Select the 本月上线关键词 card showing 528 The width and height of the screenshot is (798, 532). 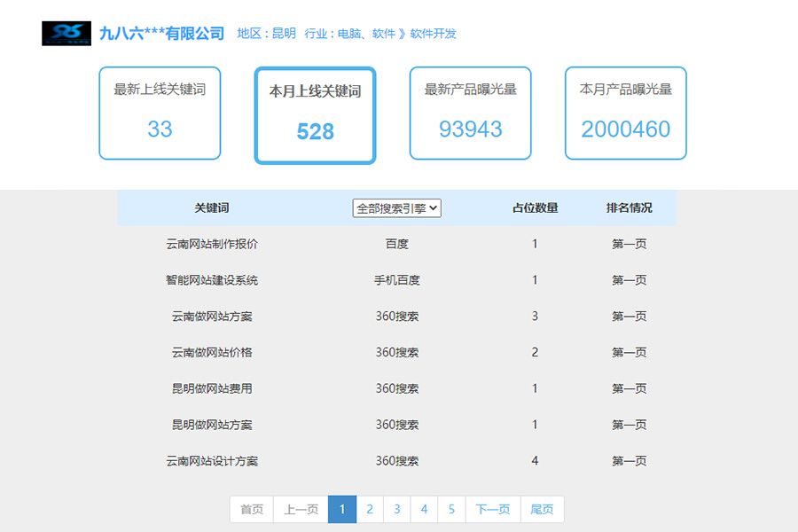click(x=314, y=113)
